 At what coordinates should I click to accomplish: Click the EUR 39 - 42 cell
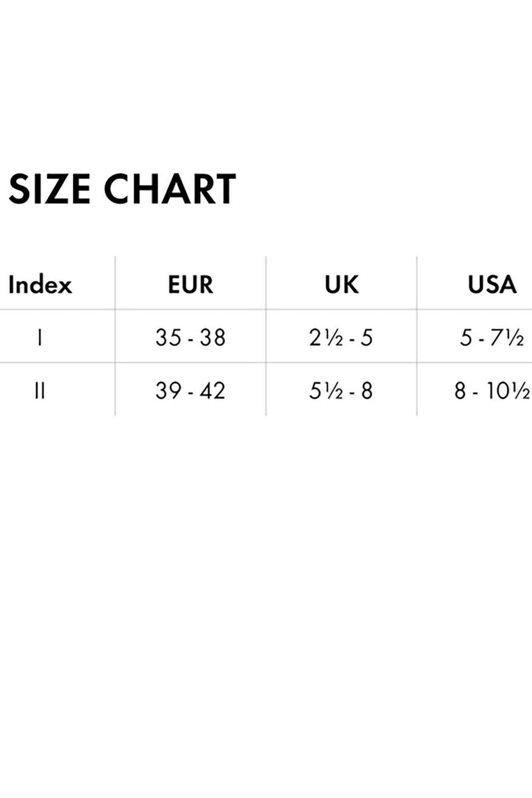(x=191, y=391)
